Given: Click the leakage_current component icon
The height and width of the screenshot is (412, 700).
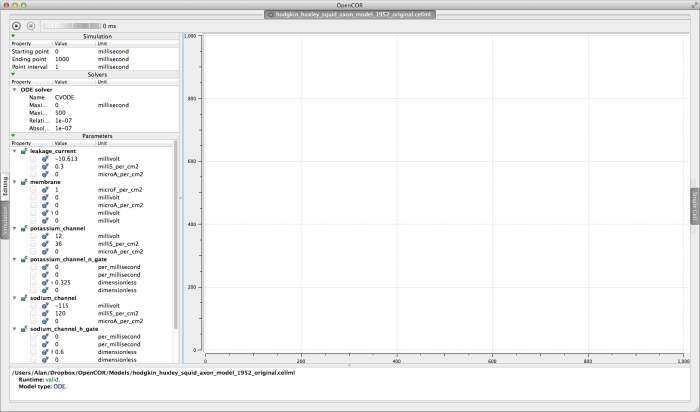Looking at the screenshot, I should pos(23,151).
